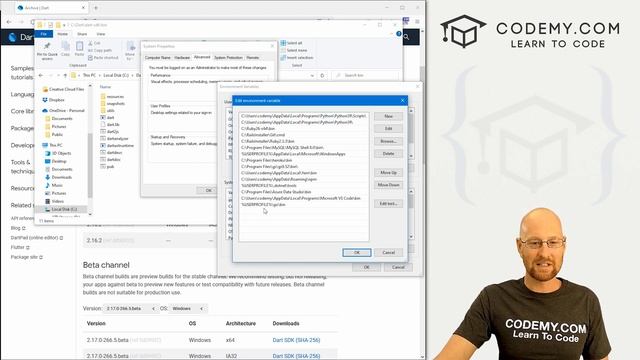The height and width of the screenshot is (360, 640).
Task: Select the %USERPROFILE%\go\bin path entry
Action: pyautogui.click(x=304, y=204)
